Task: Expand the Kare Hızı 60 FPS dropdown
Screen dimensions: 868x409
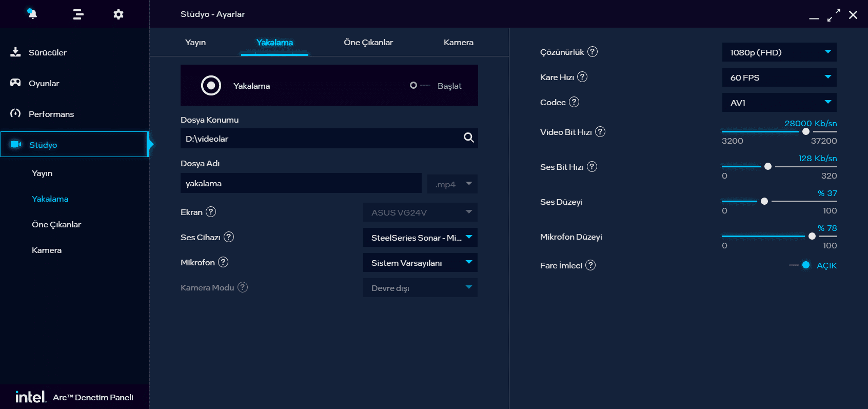Action: pos(779,77)
